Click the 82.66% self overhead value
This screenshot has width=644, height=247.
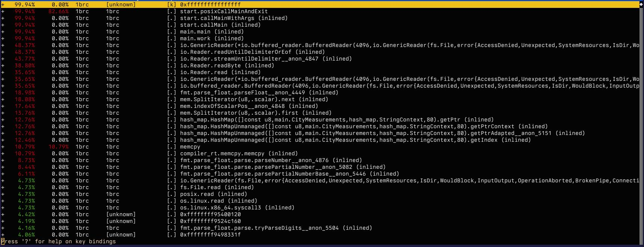pos(59,11)
